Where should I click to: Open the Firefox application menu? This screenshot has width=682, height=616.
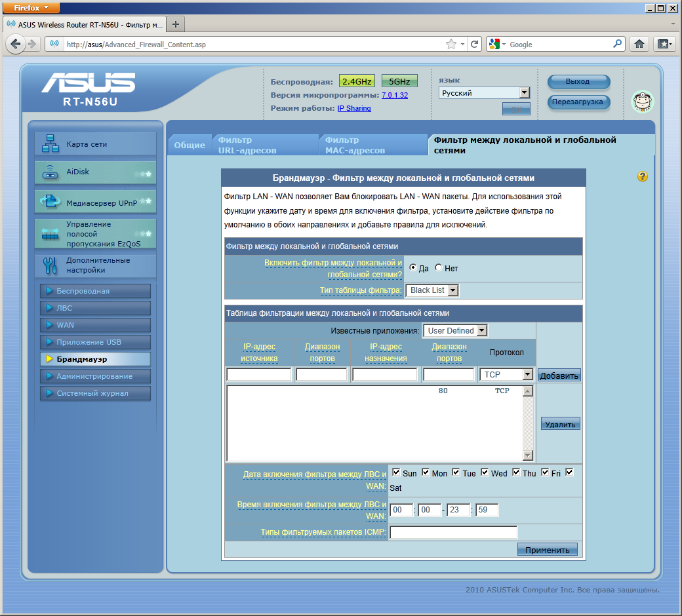(x=31, y=7)
